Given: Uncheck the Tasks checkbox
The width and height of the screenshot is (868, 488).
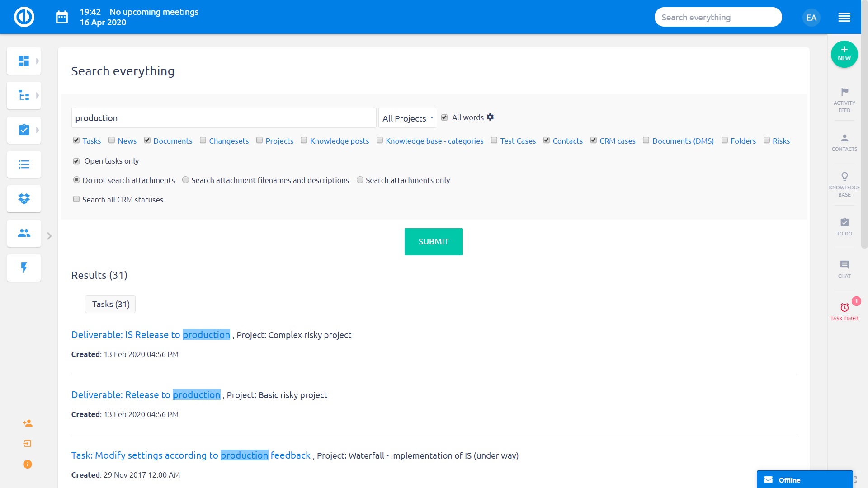Looking at the screenshot, I should (76, 141).
